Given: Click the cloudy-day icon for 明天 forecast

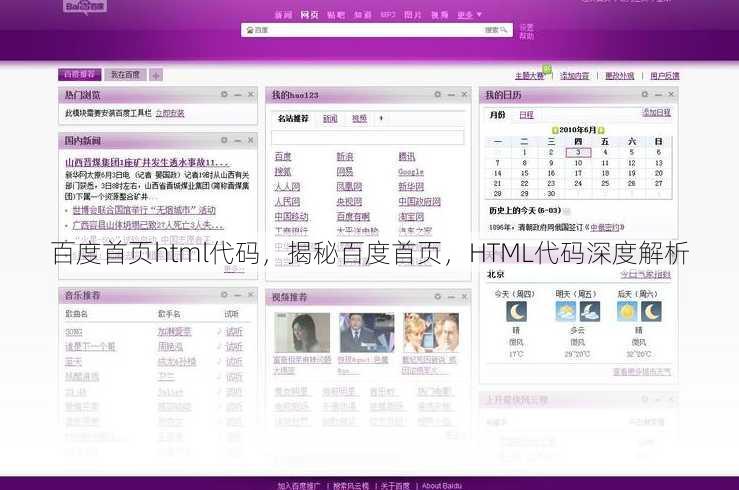Looking at the screenshot, I should 566,311.
